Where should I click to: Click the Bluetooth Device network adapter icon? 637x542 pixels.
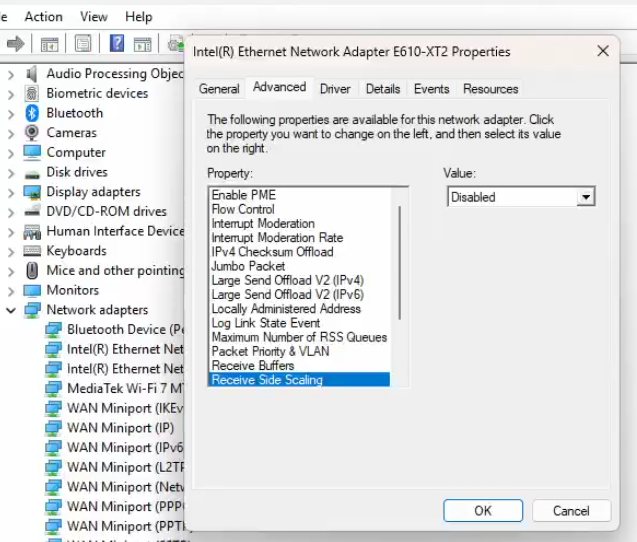53,330
